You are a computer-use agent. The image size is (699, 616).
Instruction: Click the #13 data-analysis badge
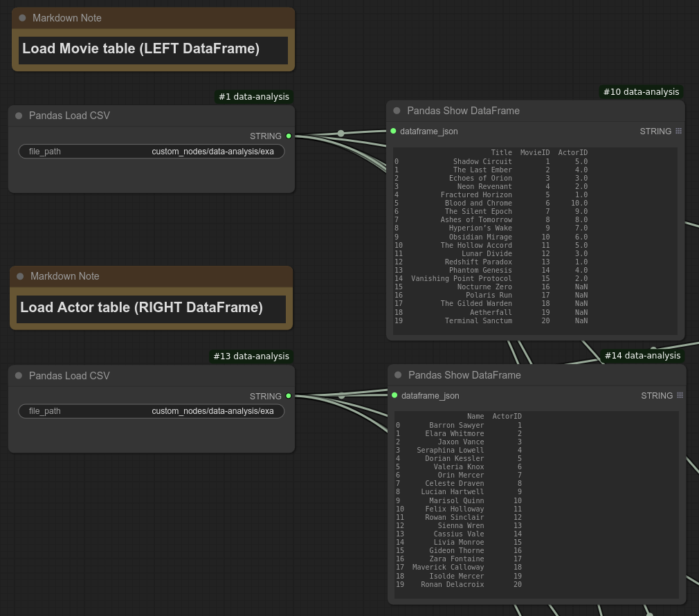[x=251, y=356]
